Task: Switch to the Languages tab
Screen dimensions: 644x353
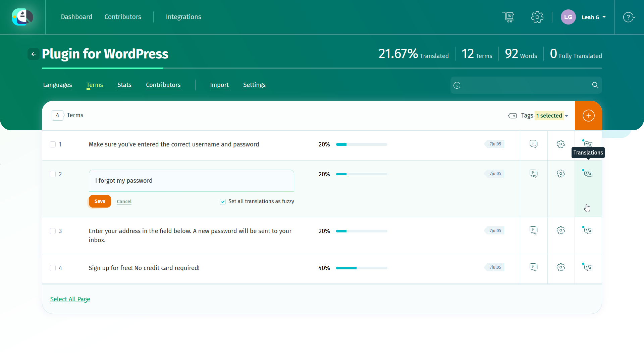Action: tap(57, 85)
